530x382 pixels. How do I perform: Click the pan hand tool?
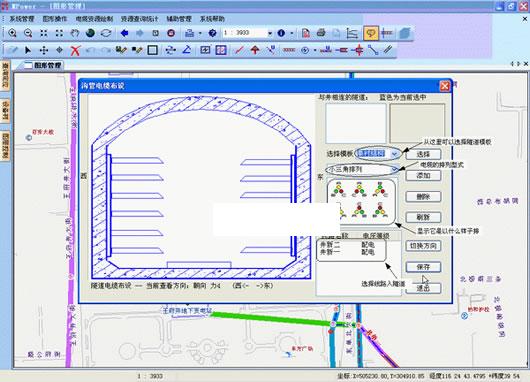pos(75,33)
